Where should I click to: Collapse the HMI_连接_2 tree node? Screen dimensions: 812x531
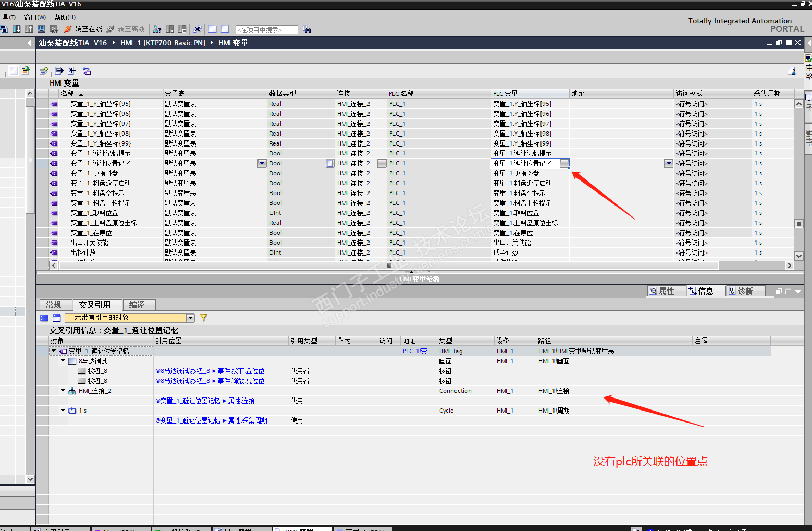63,391
